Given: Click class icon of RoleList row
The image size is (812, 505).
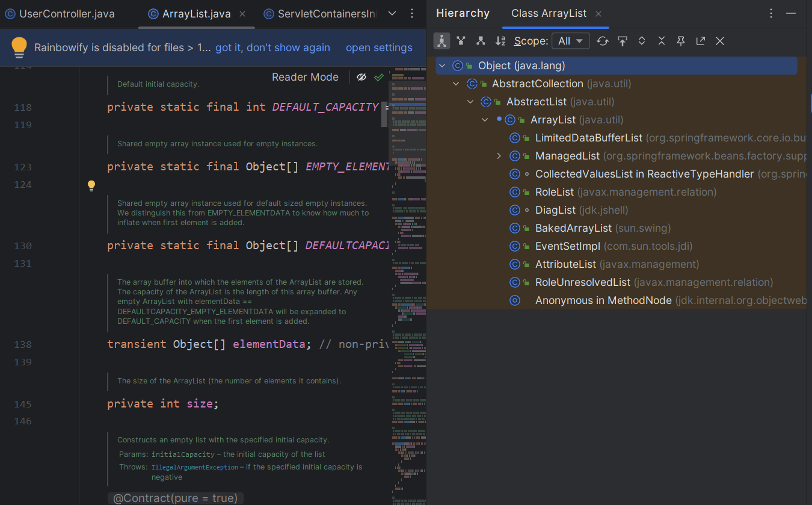Looking at the screenshot, I should pos(515,192).
